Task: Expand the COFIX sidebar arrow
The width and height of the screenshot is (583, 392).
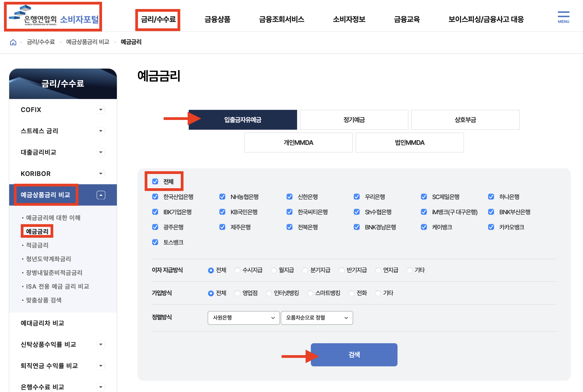Action: tap(101, 110)
